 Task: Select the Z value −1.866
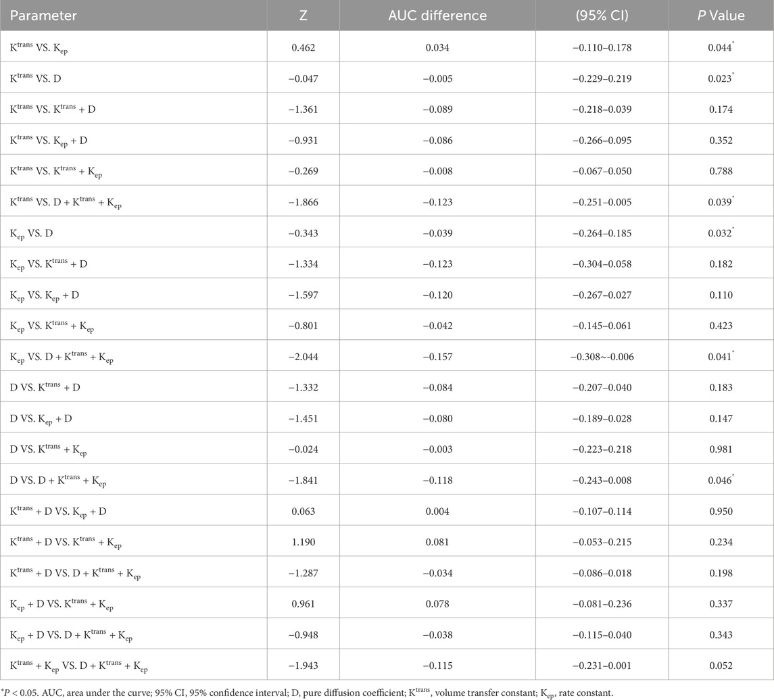point(304,202)
